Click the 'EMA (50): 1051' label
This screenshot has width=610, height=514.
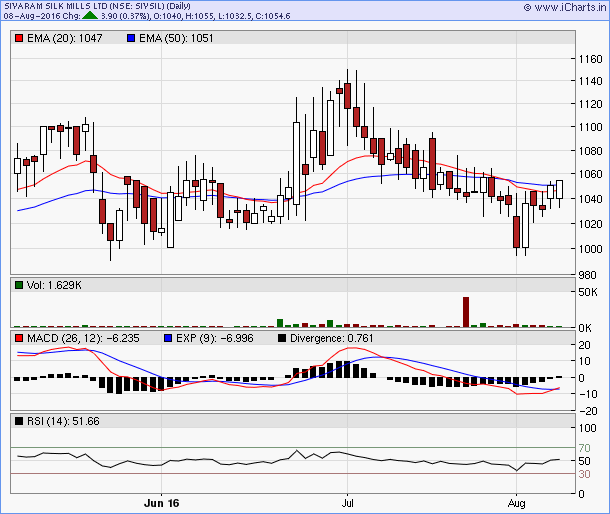176,38
